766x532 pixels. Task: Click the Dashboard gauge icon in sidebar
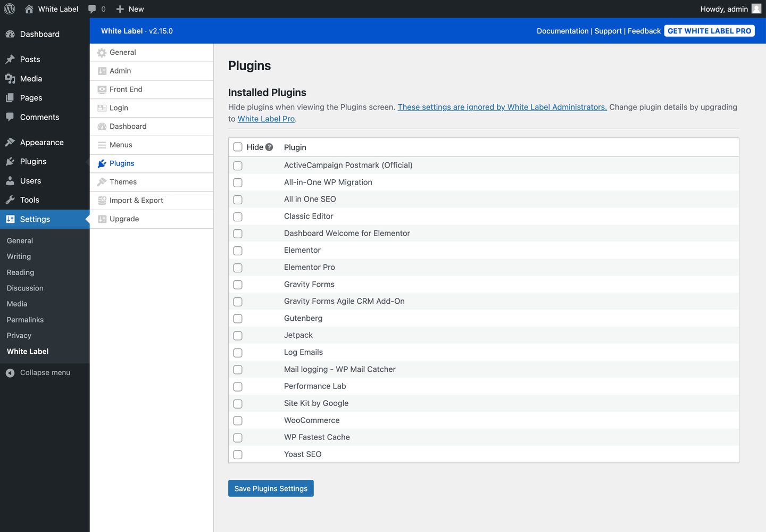point(10,34)
